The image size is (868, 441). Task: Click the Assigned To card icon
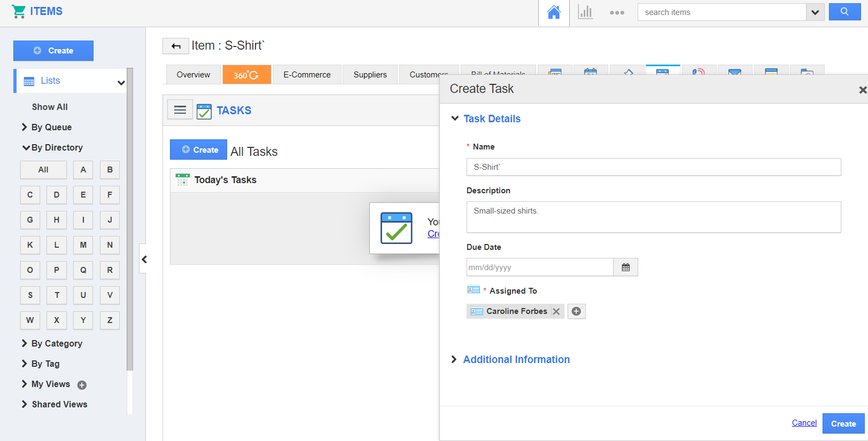[x=474, y=290]
